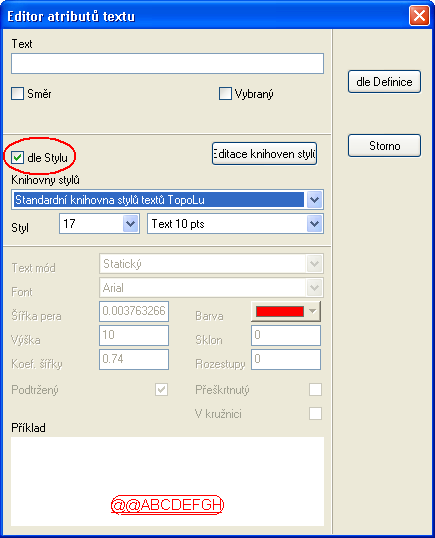The image size is (435, 538).
Task: Click the Koef. šířky field 0.74
Action: pos(134,359)
